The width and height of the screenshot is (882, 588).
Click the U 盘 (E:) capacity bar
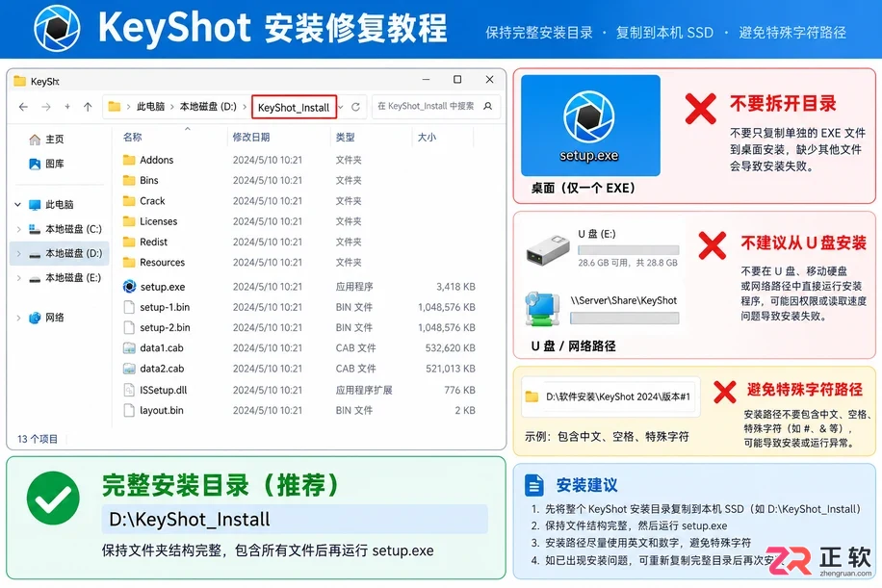[x=629, y=250]
